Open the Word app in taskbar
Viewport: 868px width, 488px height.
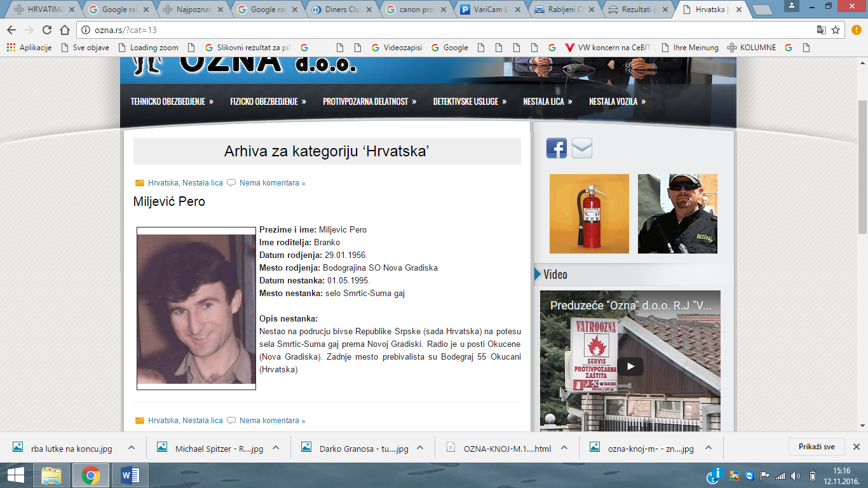[x=129, y=475]
